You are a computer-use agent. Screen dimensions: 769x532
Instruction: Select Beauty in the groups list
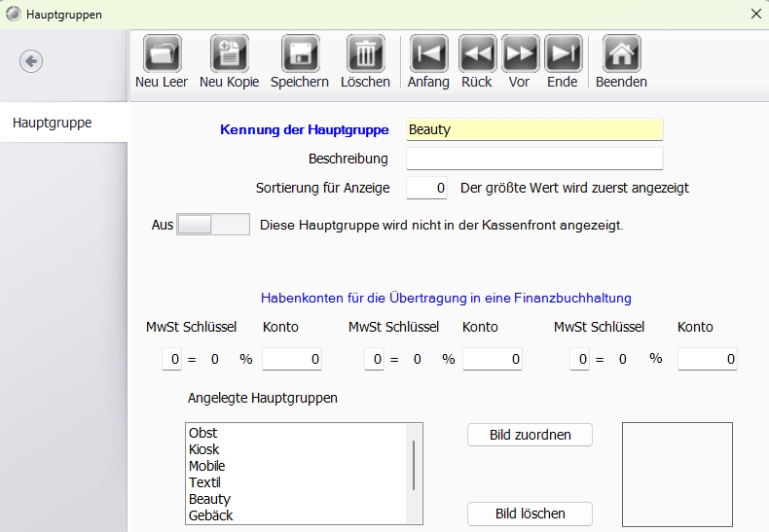[297, 499]
